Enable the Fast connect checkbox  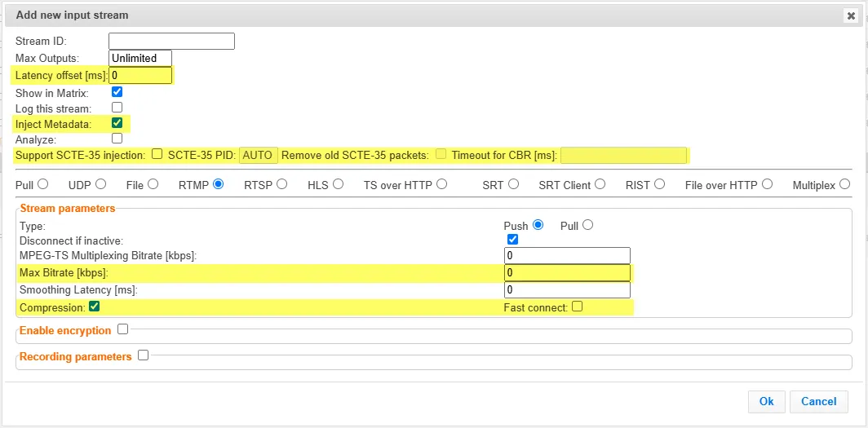pyautogui.click(x=578, y=306)
